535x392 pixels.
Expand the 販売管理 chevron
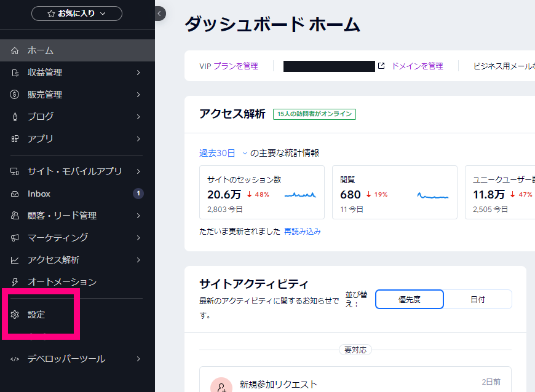(x=138, y=95)
